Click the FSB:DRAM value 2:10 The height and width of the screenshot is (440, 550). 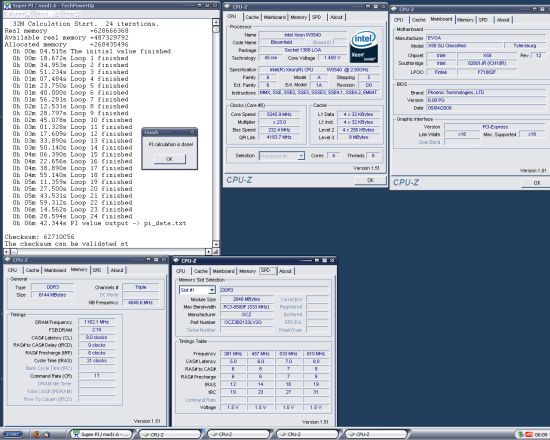[x=96, y=329]
